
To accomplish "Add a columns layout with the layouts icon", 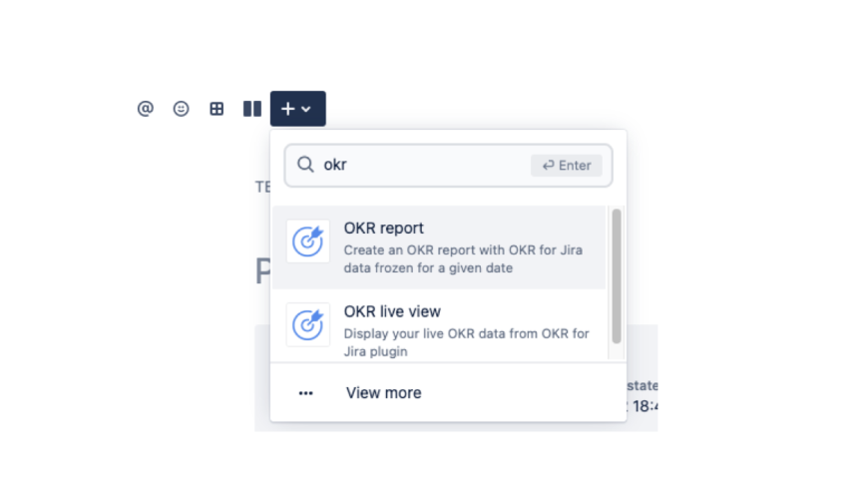I will [x=252, y=109].
